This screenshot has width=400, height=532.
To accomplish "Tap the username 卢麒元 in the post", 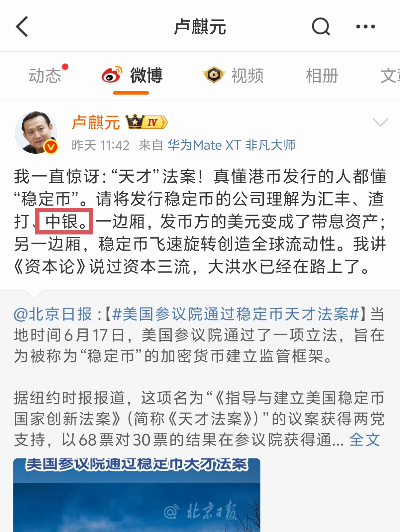I will pos(96,122).
